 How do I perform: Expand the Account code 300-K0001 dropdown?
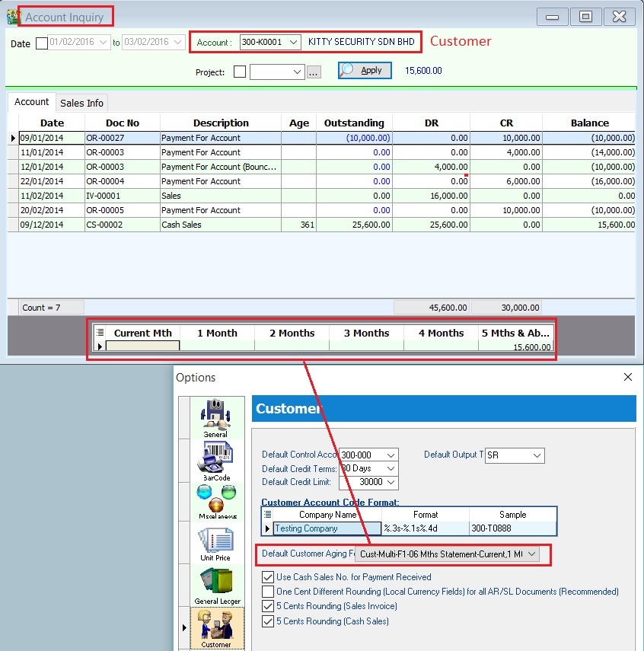tap(293, 43)
